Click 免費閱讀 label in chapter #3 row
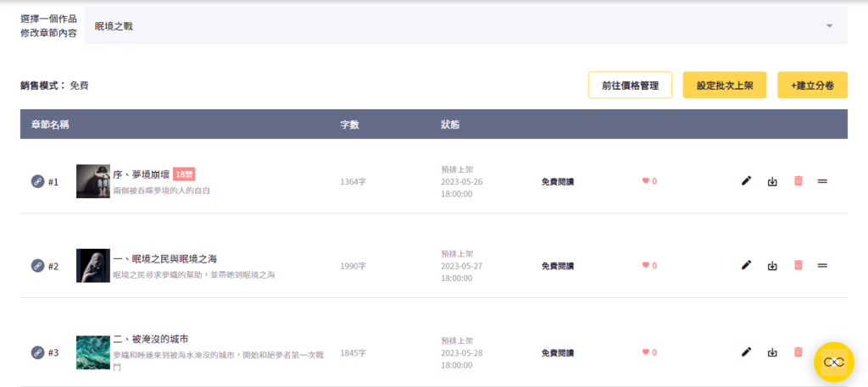The image size is (868, 387). (x=558, y=352)
